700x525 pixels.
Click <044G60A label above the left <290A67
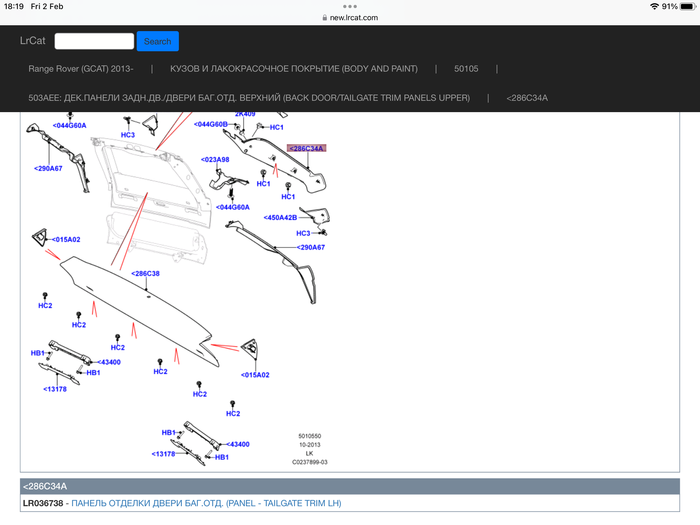point(69,125)
